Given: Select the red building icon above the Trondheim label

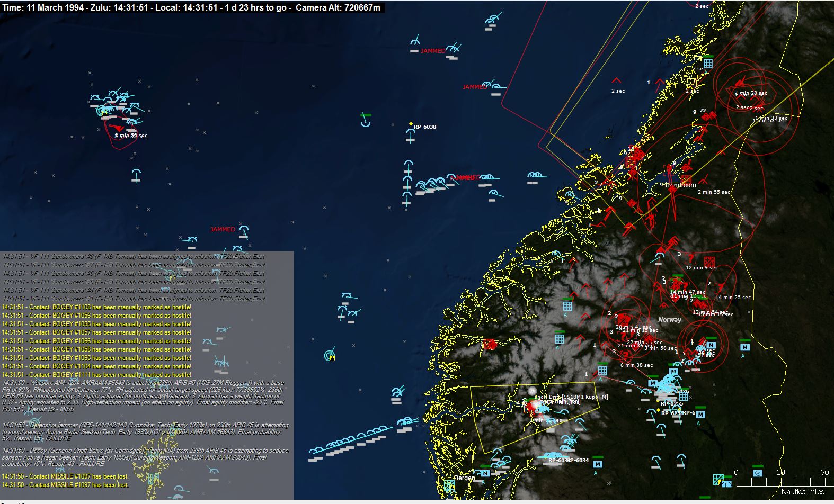Looking at the screenshot, I should coord(686,179).
